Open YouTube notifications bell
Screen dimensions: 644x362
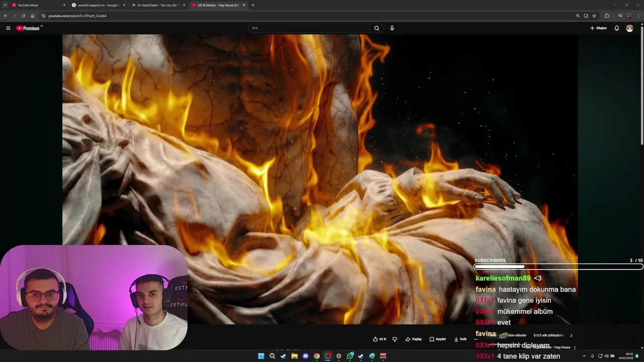[x=616, y=28]
